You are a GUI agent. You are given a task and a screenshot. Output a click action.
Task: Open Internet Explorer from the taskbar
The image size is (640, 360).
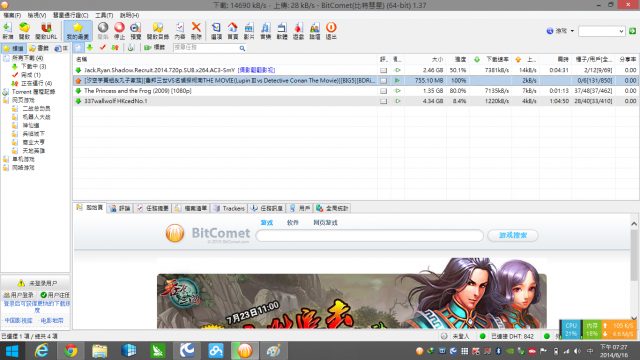click(x=41, y=351)
